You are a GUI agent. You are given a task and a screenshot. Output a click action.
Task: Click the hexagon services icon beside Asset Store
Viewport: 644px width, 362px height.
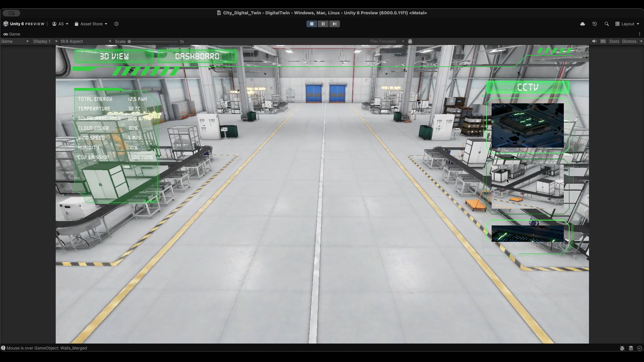pos(116,24)
